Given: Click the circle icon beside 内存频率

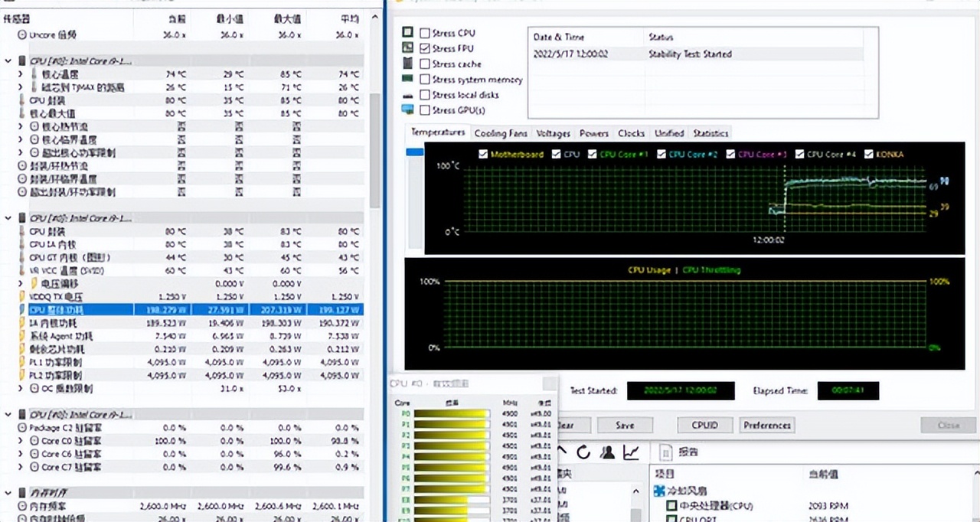Looking at the screenshot, I should pos(22,507).
